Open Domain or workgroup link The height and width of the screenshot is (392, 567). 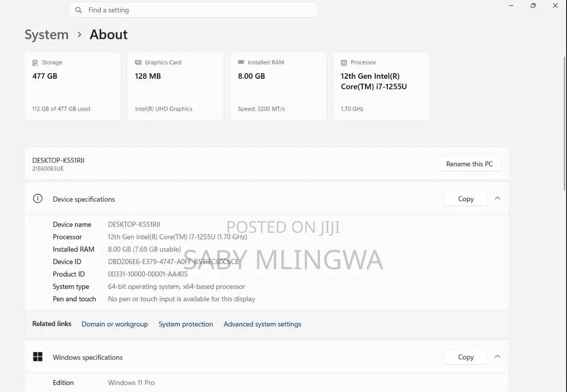click(x=115, y=324)
